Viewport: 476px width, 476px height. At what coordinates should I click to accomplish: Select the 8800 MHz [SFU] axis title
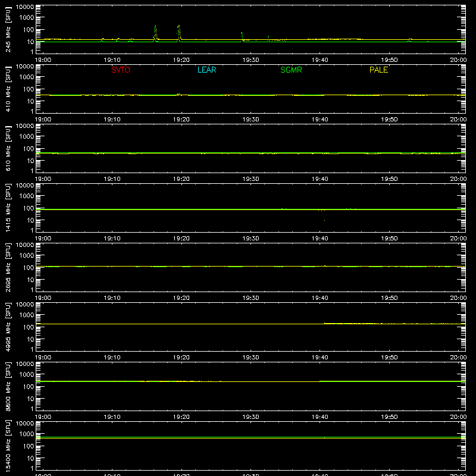[x=8, y=386]
